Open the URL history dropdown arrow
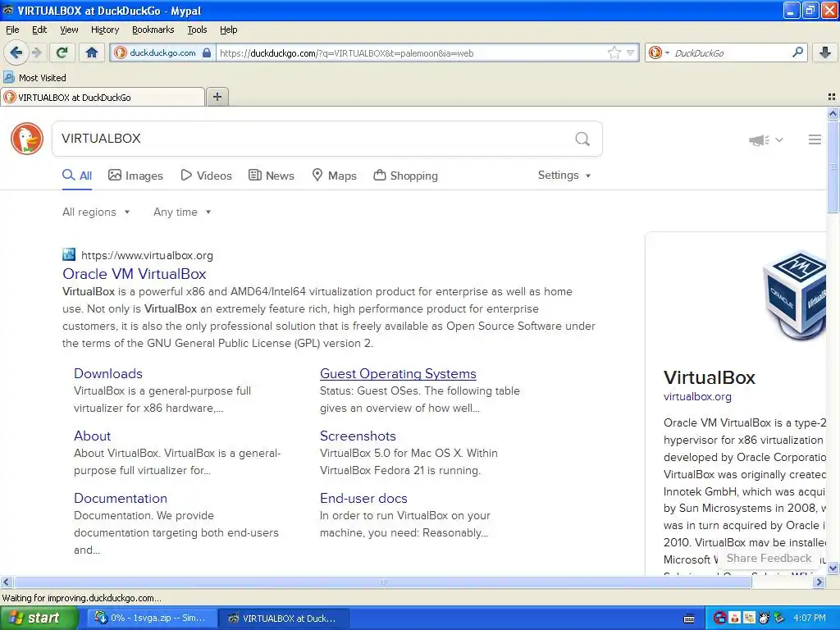The width and height of the screenshot is (840, 630). point(631,52)
